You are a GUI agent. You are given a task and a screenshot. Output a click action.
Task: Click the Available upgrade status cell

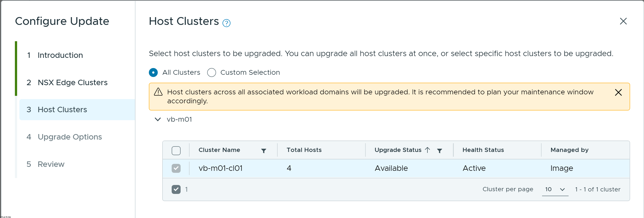[x=391, y=168]
